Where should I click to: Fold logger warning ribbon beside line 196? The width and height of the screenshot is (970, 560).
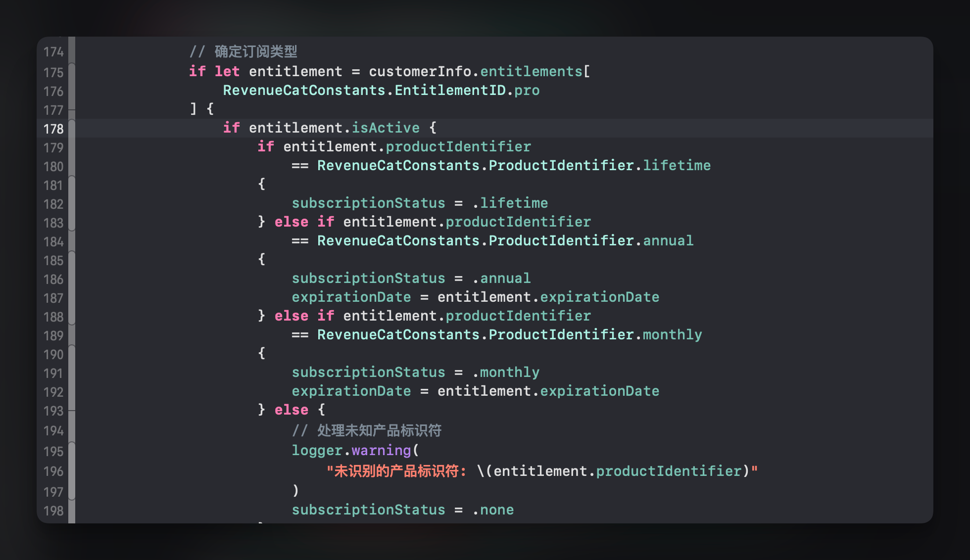point(72,471)
